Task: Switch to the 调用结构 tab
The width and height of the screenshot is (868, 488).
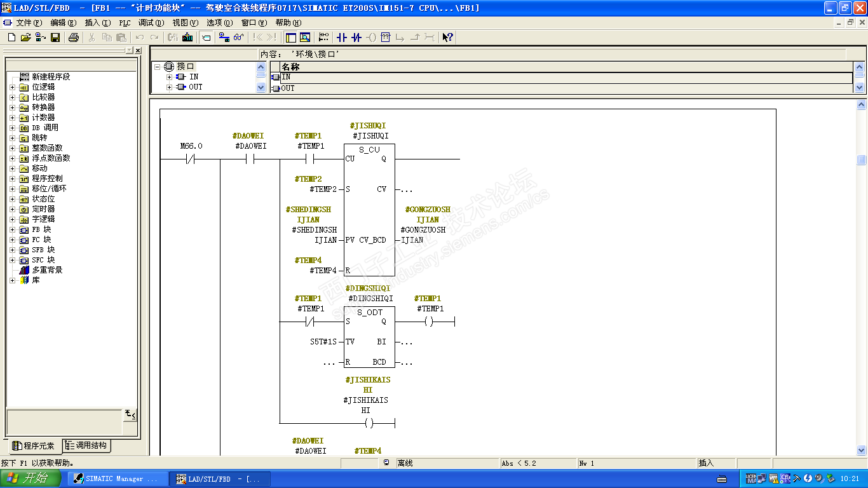Action: click(x=86, y=446)
